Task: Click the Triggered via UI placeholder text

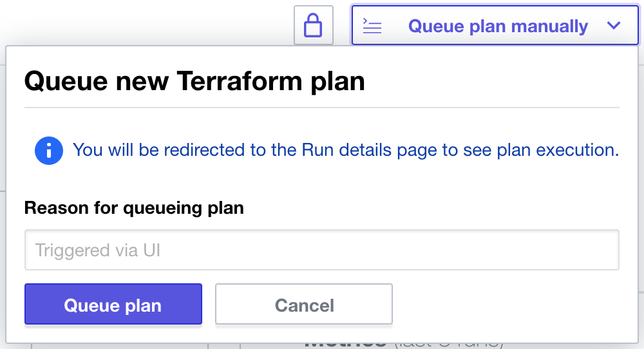Action: coord(97,250)
